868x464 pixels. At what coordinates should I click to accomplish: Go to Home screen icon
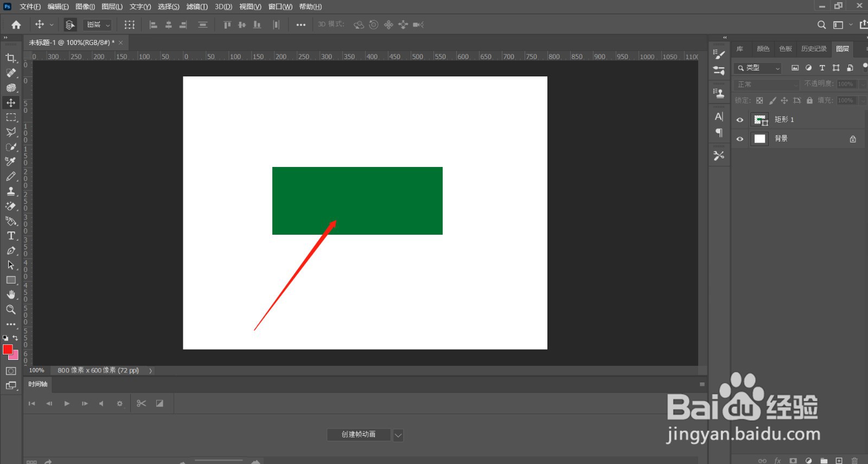[16, 24]
